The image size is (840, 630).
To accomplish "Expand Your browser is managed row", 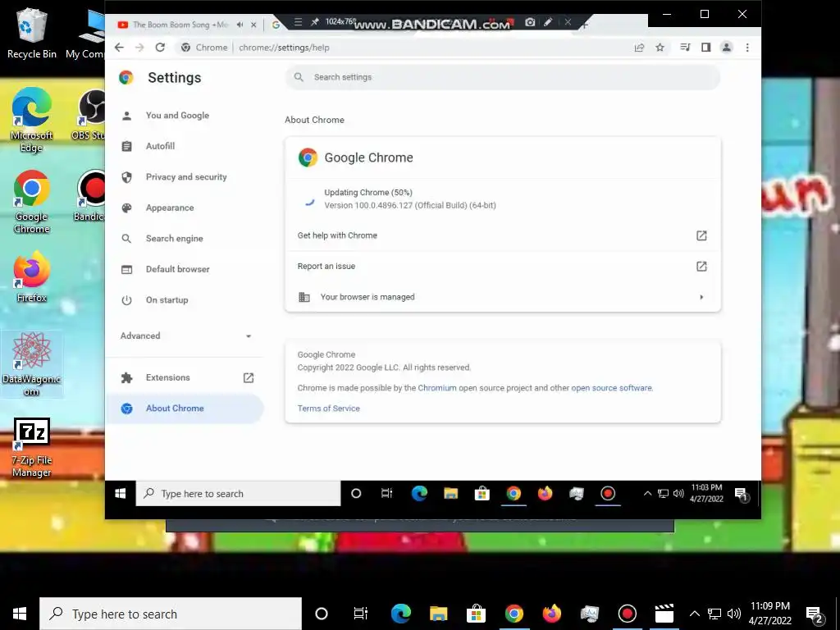I will point(503,297).
